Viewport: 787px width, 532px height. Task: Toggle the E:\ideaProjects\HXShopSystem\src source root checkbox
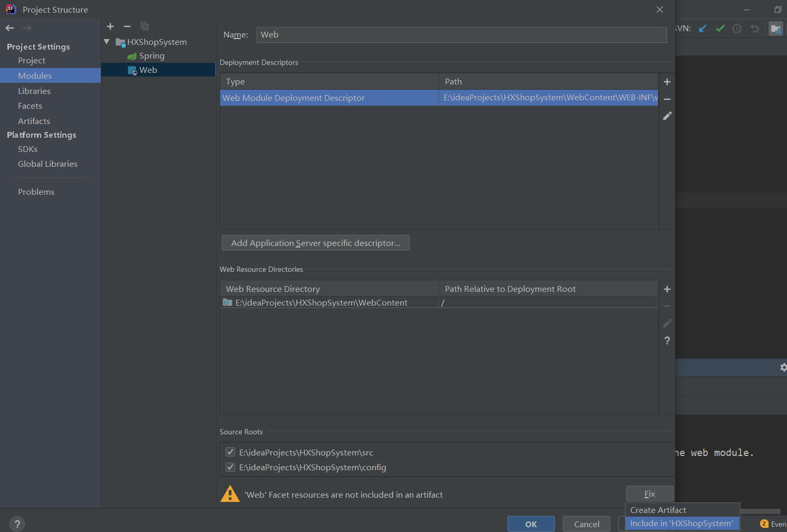(x=230, y=452)
